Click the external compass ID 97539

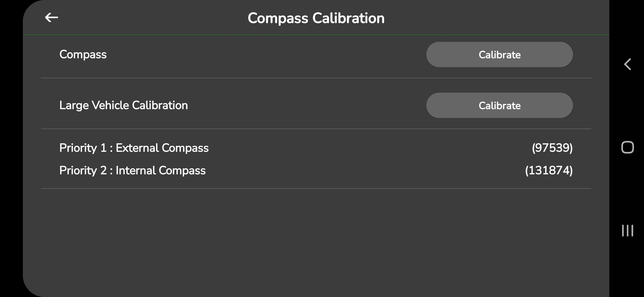pos(552,148)
